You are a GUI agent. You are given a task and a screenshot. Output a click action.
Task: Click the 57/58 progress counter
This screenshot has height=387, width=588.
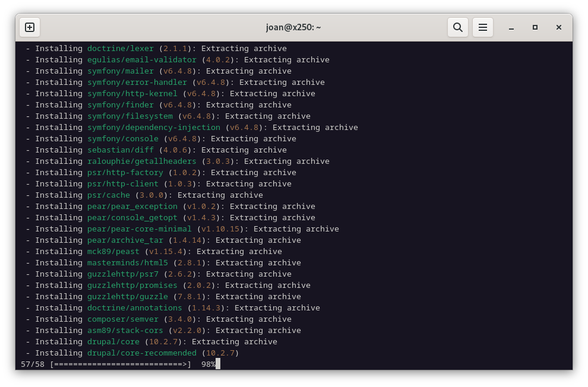(x=33, y=364)
